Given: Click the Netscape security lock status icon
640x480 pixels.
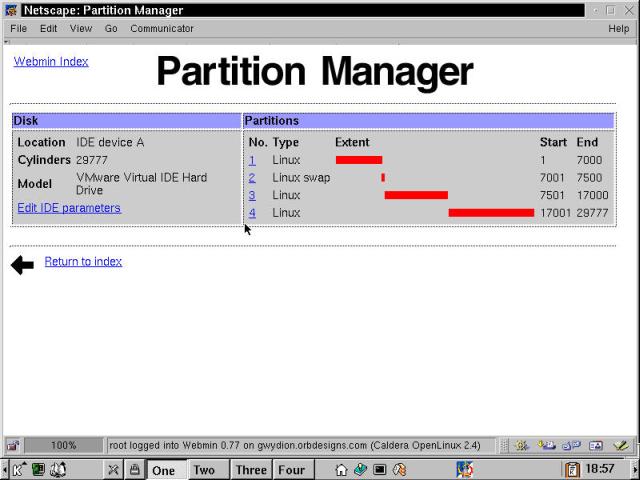Looking at the screenshot, I should point(12,445).
